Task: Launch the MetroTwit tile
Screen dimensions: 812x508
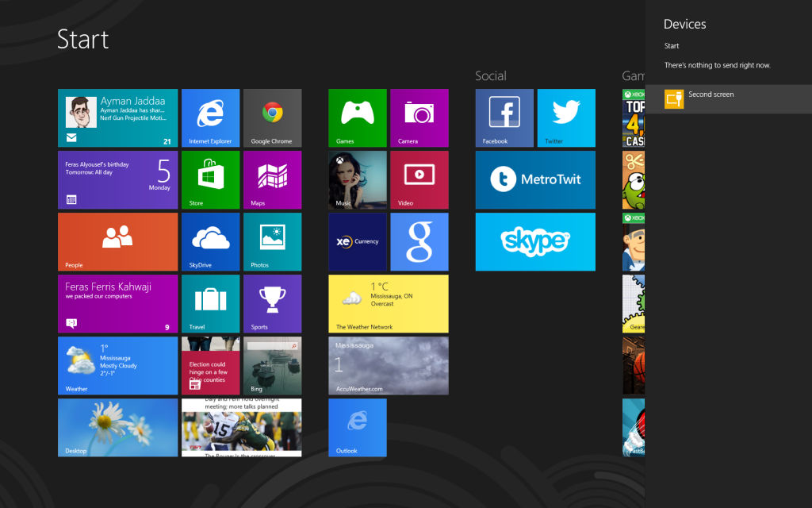Action: 535,180
